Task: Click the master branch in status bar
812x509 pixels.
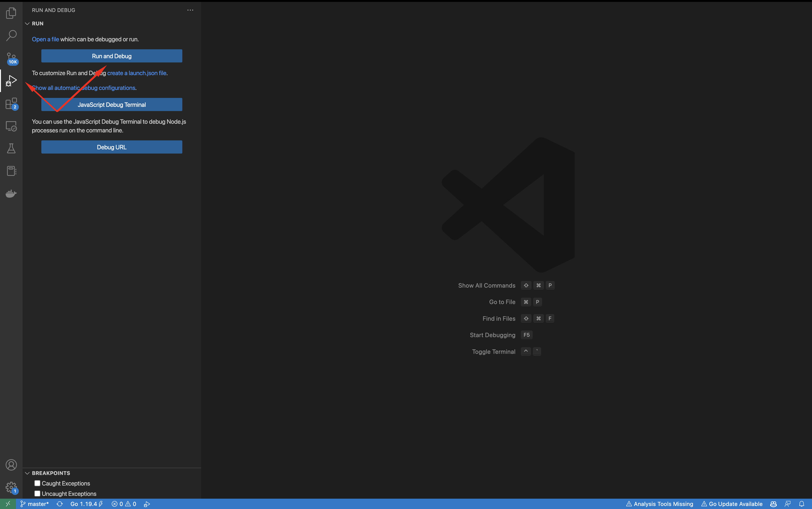Action: click(x=35, y=504)
